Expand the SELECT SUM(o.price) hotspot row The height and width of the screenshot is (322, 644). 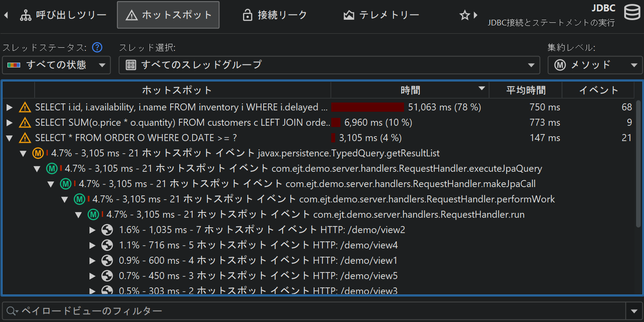pos(10,123)
